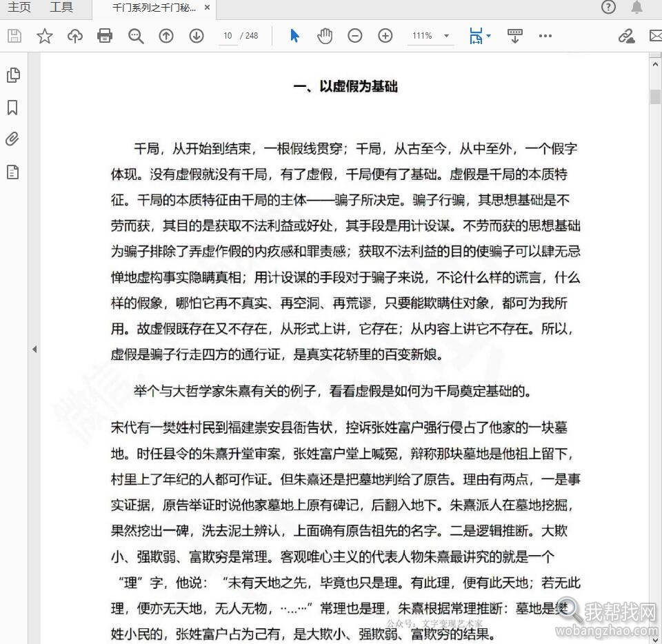Image resolution: width=662 pixels, height=644 pixels.
Task: Click scrollbar up arrow
Action: click(x=655, y=65)
